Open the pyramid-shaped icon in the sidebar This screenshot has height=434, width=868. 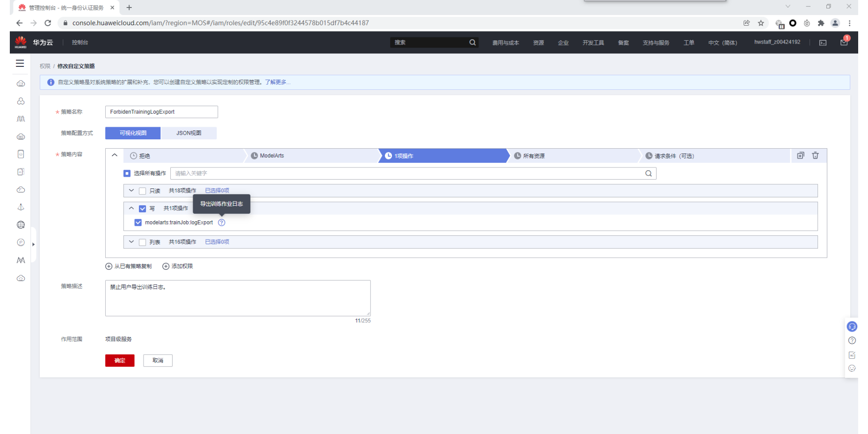pos(21,207)
